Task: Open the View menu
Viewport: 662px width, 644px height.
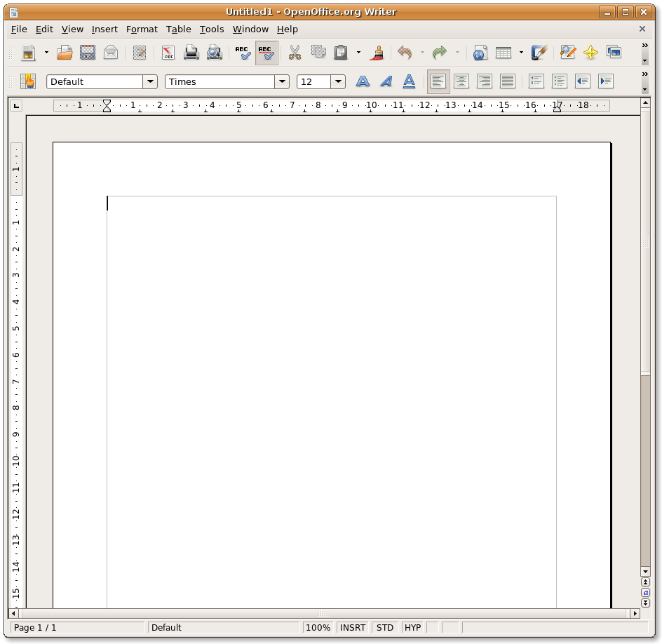Action: (x=72, y=29)
